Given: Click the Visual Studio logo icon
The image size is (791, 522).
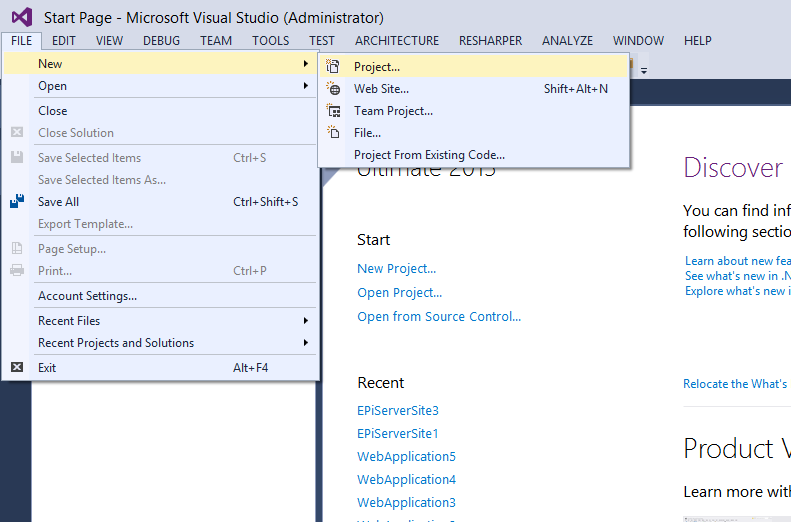Looking at the screenshot, I should (x=22, y=18).
